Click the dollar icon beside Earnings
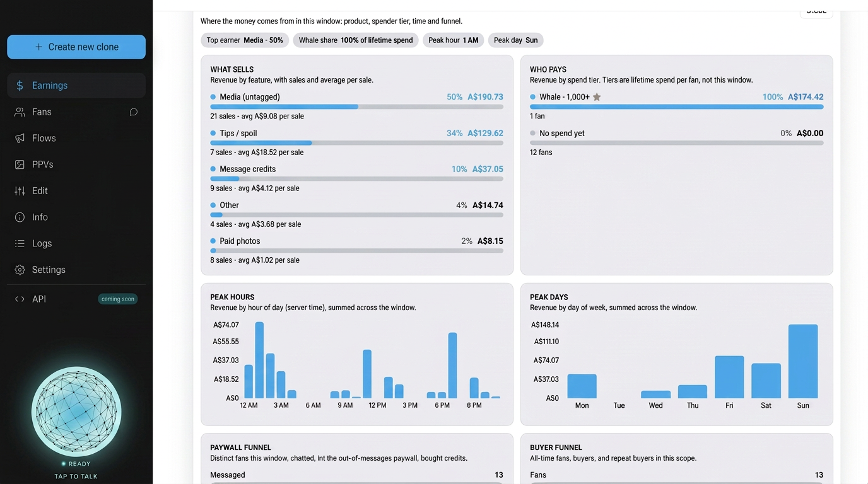 [20, 86]
